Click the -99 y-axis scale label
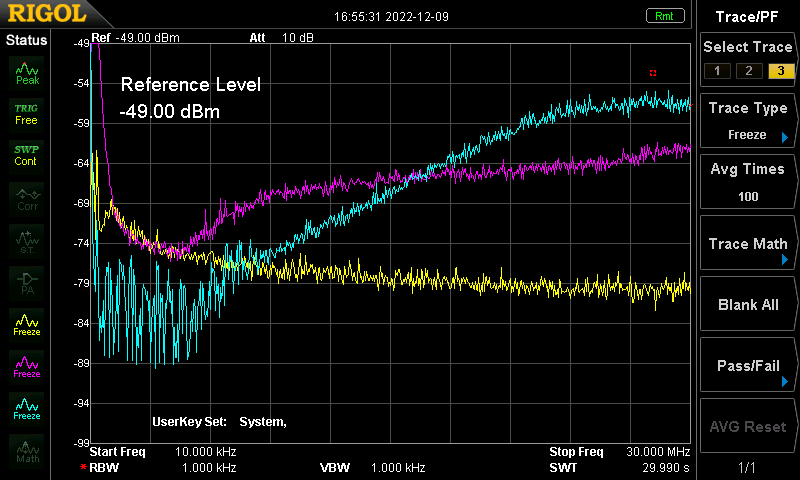 click(81, 443)
